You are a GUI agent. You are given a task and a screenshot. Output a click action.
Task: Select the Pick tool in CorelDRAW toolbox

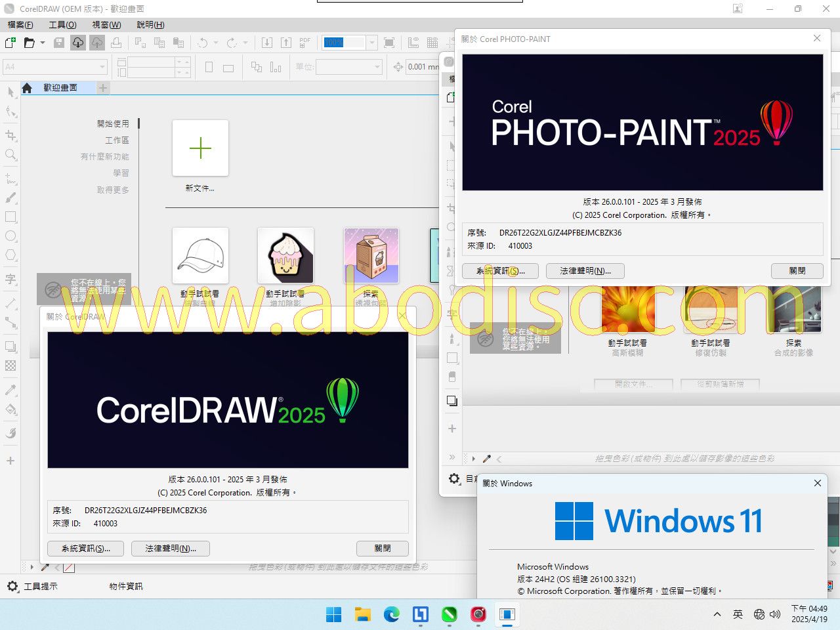tap(10, 92)
